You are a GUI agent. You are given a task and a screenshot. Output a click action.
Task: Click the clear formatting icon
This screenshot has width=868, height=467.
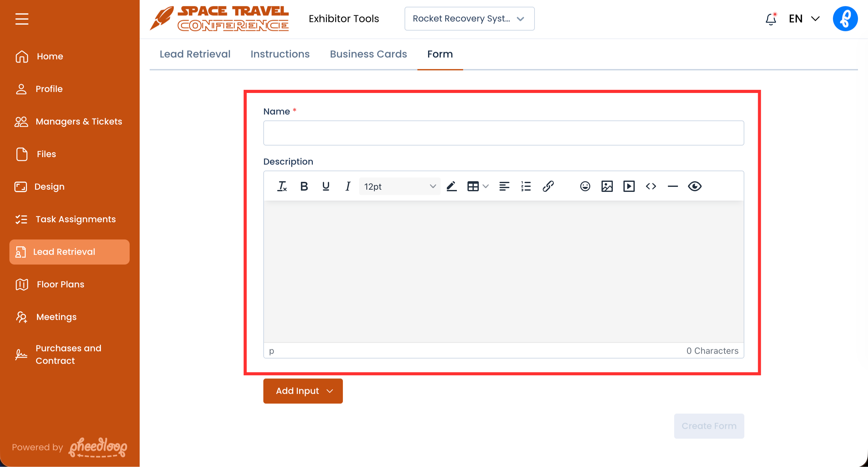[x=282, y=186]
